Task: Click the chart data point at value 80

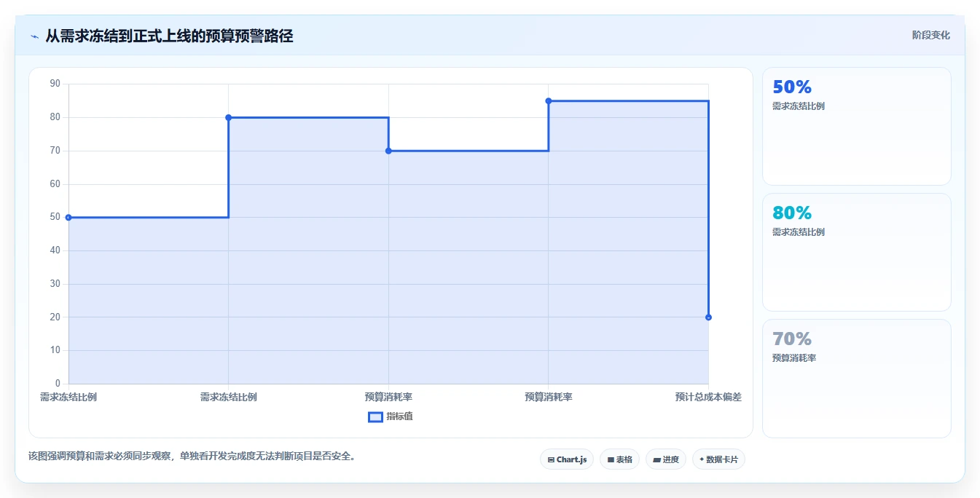Action: [228, 117]
